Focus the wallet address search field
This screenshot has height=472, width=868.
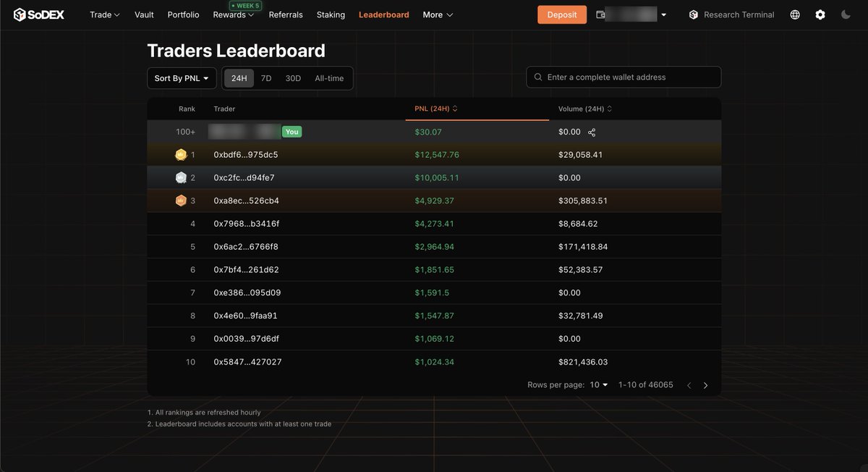624,77
